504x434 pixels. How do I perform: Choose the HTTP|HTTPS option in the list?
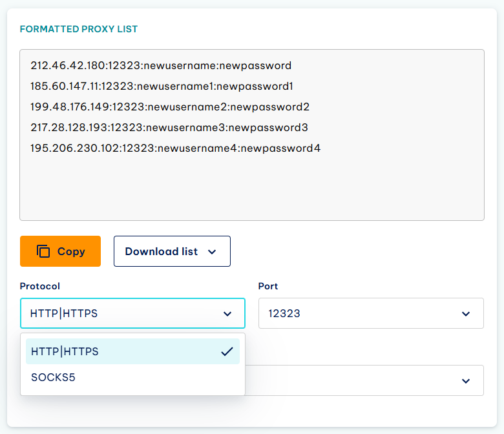tap(132, 351)
